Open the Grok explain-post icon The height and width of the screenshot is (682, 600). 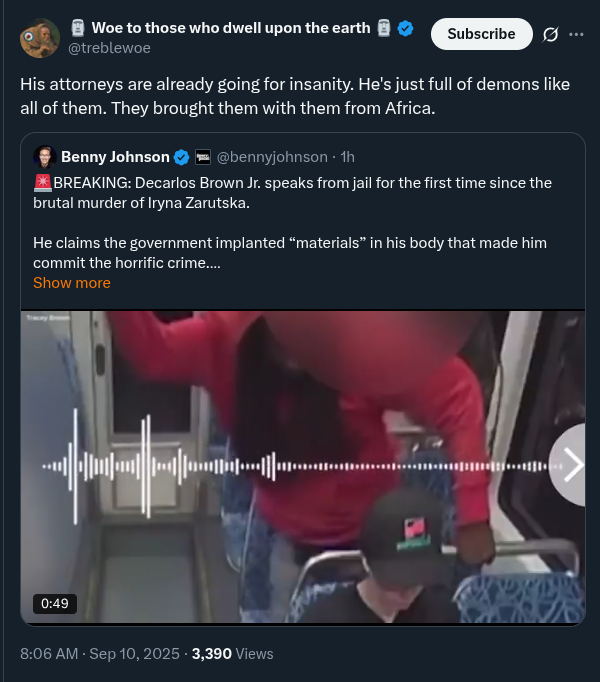point(550,34)
